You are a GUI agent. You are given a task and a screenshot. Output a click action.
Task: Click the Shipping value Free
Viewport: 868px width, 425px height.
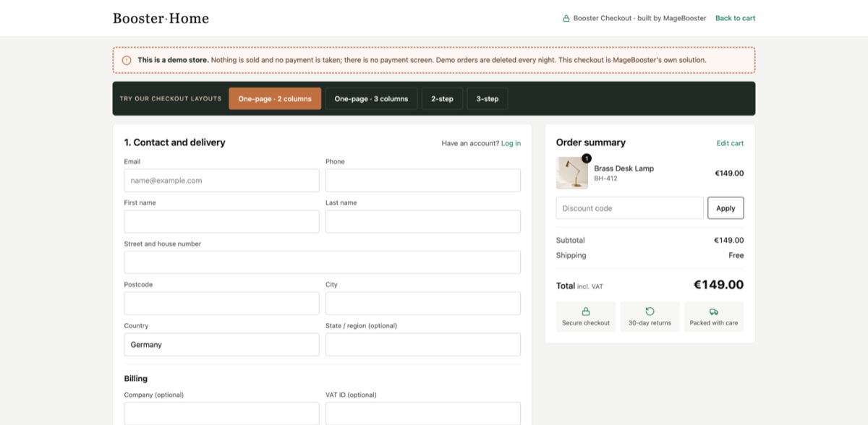[736, 255]
